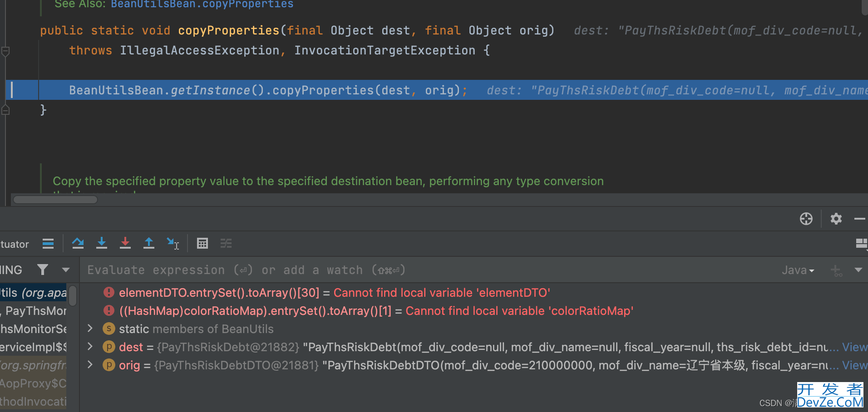The image size is (868, 412).
Task: Select the 'thodInvocati' stack frame
Action: click(x=34, y=402)
